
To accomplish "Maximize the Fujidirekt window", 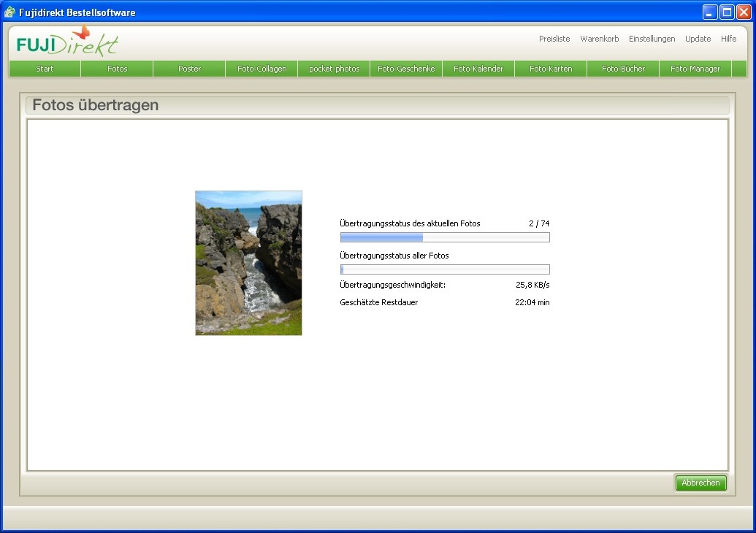I will 727,12.
